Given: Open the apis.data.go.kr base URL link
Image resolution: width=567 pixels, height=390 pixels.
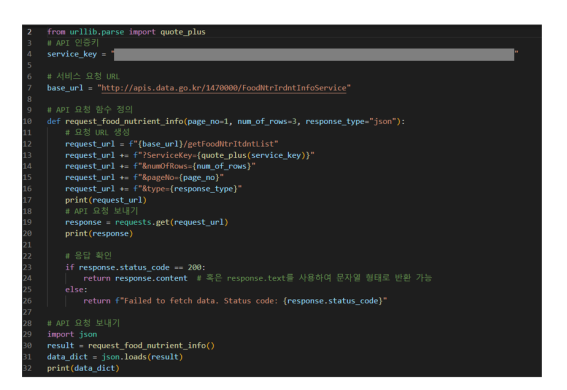Looking at the screenshot, I should click(x=224, y=88).
